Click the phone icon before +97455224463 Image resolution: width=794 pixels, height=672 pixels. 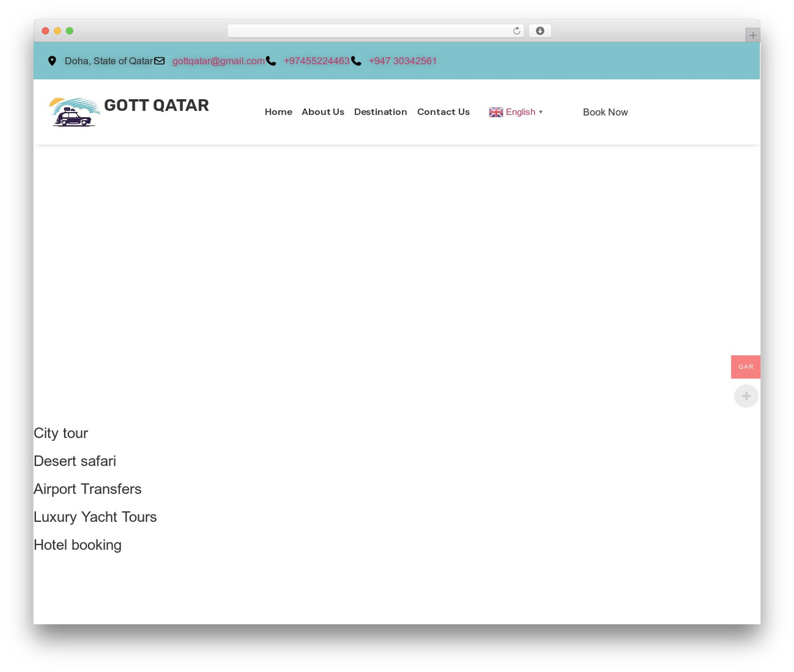click(271, 61)
